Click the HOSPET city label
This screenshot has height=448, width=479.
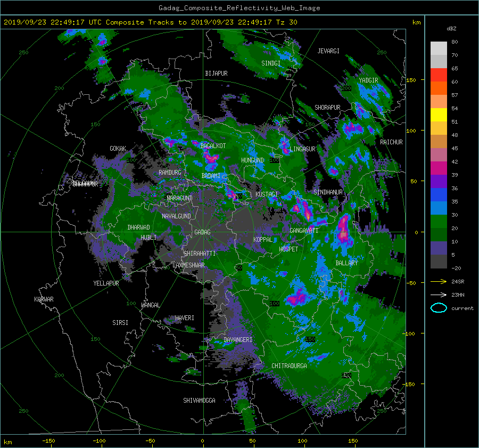point(288,249)
